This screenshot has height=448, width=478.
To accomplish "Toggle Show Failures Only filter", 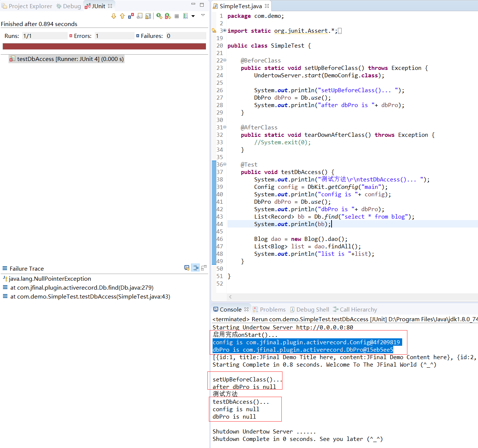I will point(131,16).
